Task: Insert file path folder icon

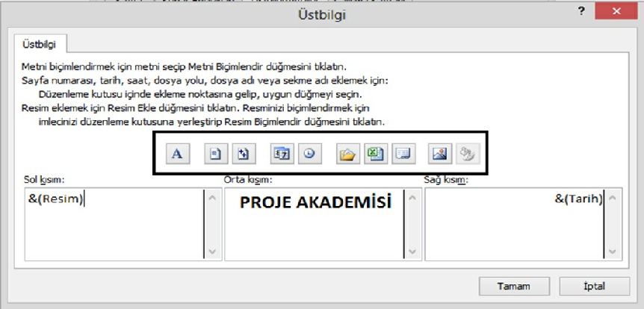Action: (x=348, y=154)
